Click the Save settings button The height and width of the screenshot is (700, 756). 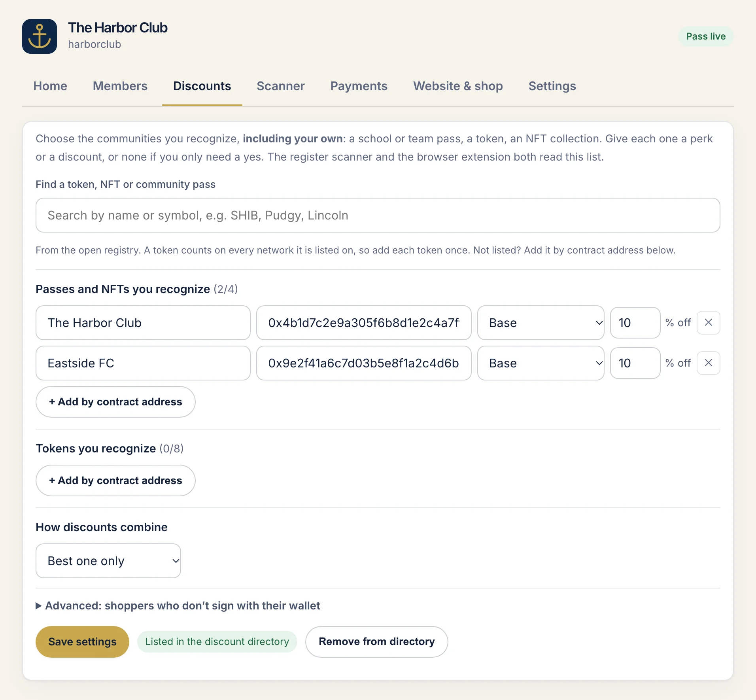(x=82, y=642)
